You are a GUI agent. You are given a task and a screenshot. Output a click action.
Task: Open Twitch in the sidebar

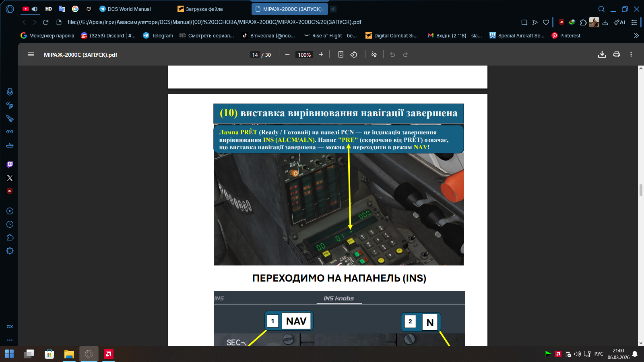(x=10, y=165)
